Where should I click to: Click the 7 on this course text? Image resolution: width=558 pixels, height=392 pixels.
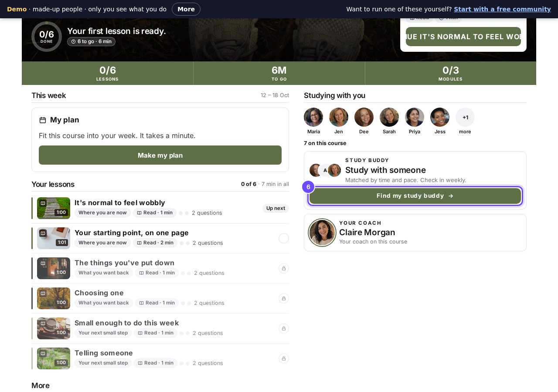[325, 143]
